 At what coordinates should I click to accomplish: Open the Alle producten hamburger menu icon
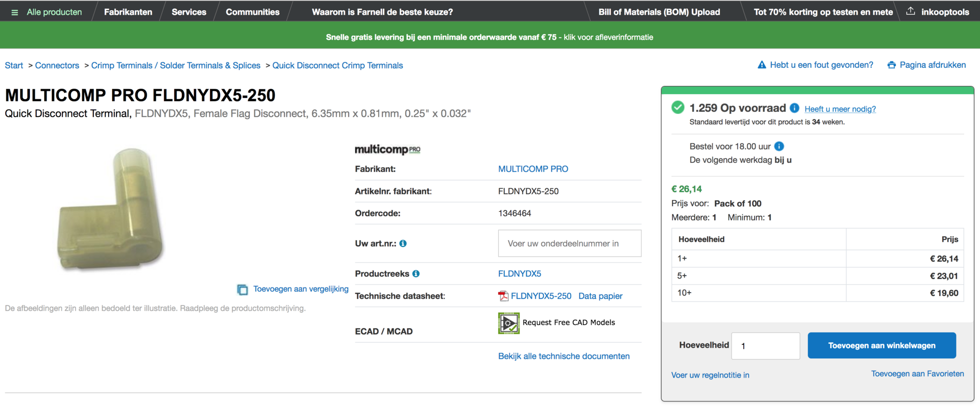(x=15, y=12)
